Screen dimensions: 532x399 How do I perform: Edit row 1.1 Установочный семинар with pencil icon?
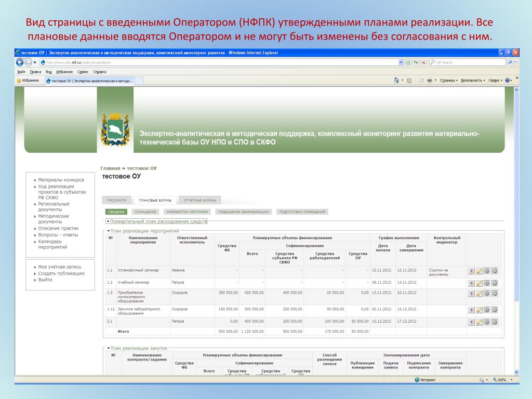click(479, 271)
